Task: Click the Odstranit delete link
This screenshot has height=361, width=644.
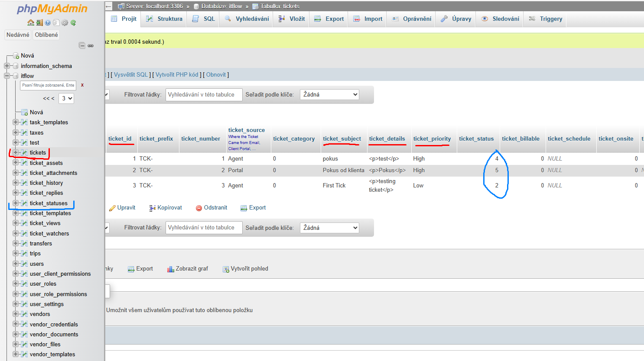Action: click(211, 208)
